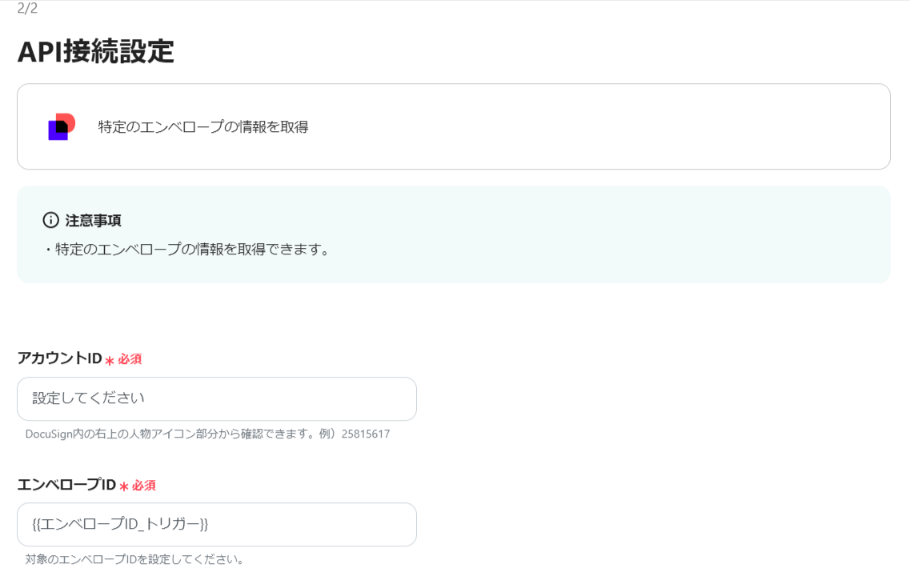This screenshot has height=588, width=910.
Task: Click the エンベロープID field label
Action: tap(66, 485)
